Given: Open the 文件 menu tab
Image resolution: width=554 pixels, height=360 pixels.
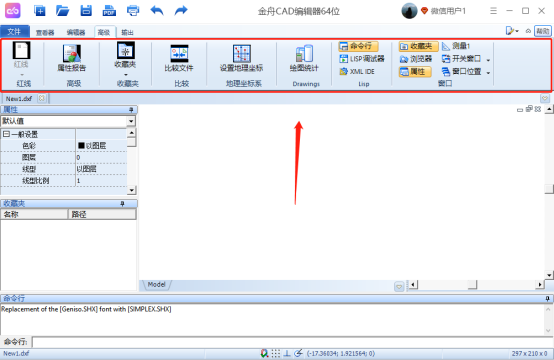Looking at the screenshot, I should coord(14,31).
